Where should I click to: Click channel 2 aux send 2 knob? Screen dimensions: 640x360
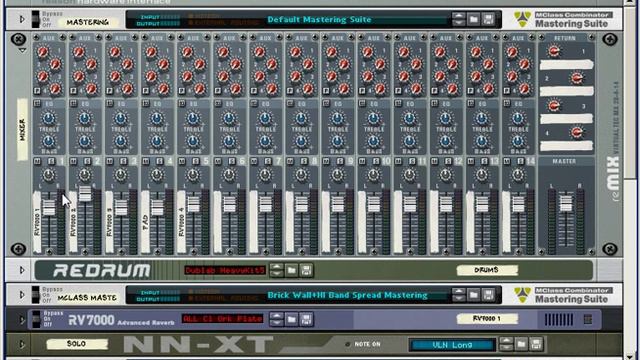pyautogui.click(x=91, y=64)
